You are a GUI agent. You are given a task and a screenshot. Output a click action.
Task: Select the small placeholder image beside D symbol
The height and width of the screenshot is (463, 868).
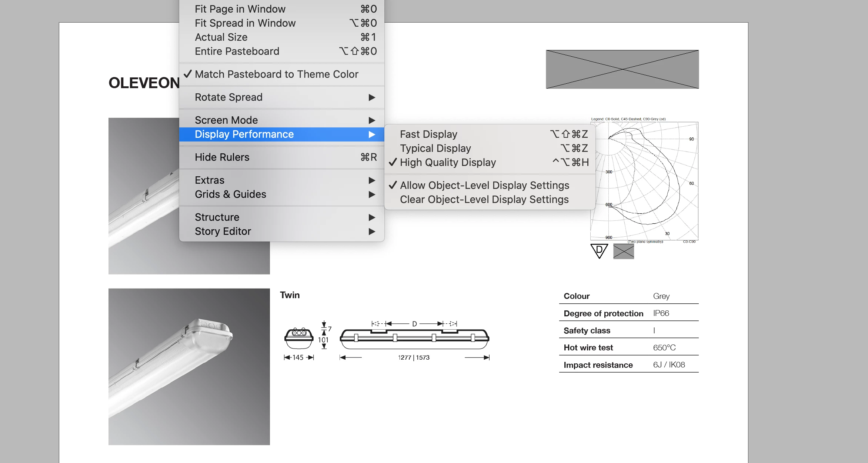point(624,252)
